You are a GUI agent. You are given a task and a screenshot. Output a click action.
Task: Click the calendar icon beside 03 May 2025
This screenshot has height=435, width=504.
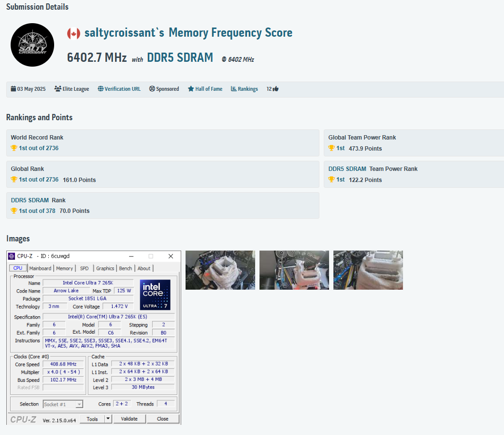coord(13,89)
